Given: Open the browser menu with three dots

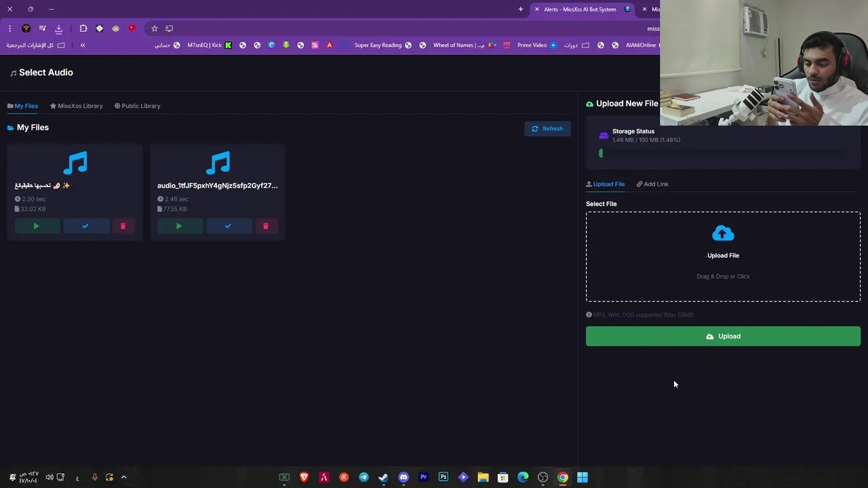Looking at the screenshot, I should click(10, 28).
